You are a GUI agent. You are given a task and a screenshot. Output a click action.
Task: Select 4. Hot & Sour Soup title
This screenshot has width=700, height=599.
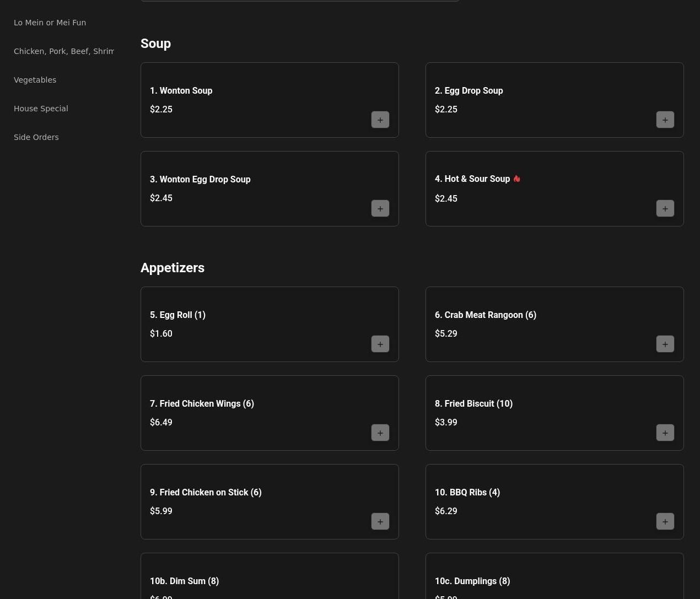point(472,179)
